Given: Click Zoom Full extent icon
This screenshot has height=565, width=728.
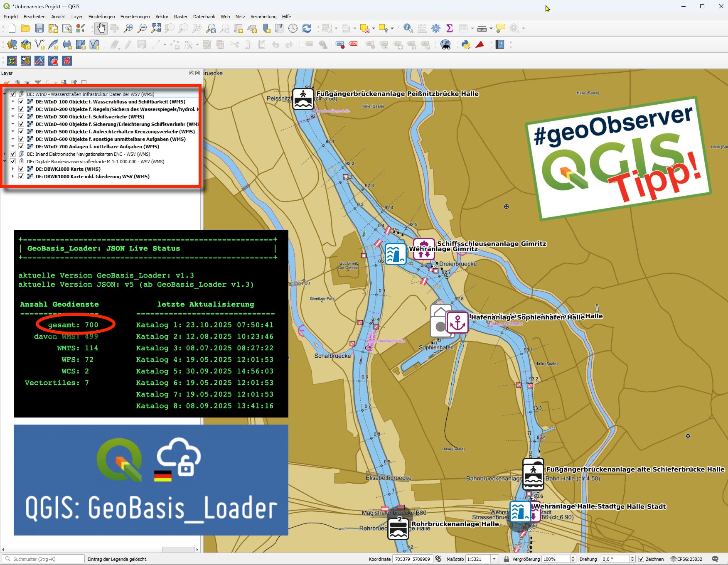Looking at the screenshot, I should tap(156, 28).
